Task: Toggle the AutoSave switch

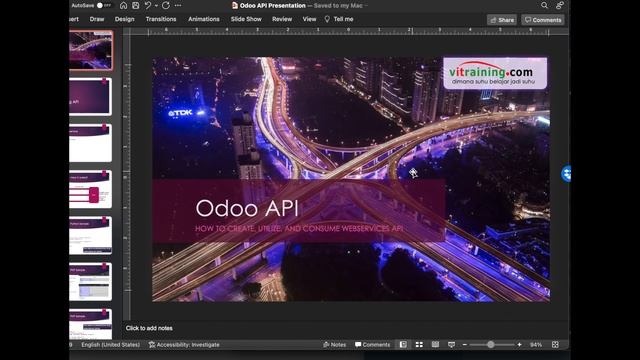Action: click(104, 6)
